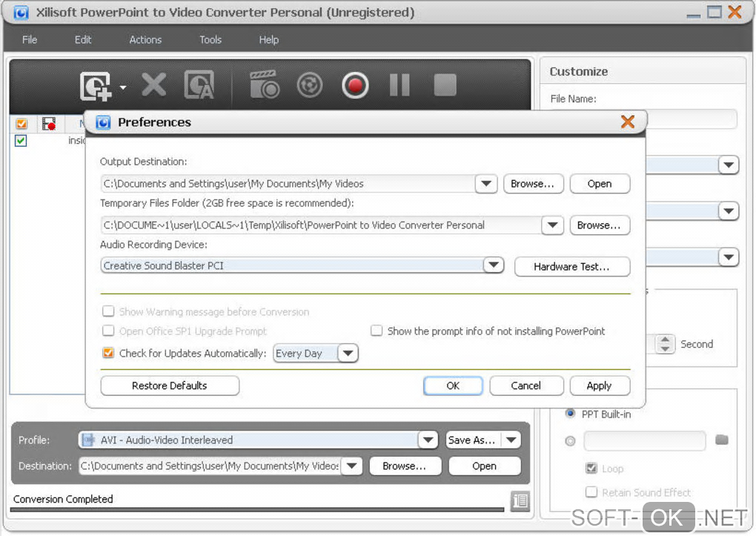This screenshot has height=536, width=756.
Task: Uncheck Check for Updates Automatically
Action: coord(108,353)
